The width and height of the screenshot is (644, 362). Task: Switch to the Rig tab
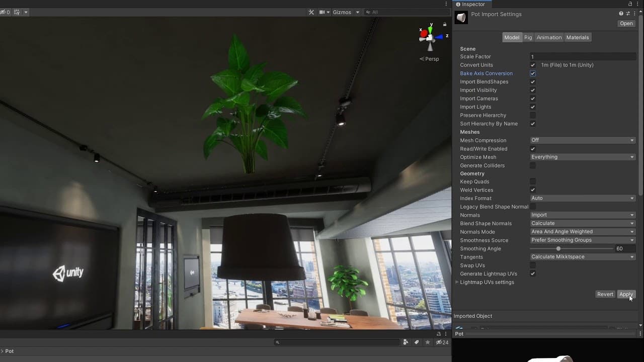[x=528, y=37]
